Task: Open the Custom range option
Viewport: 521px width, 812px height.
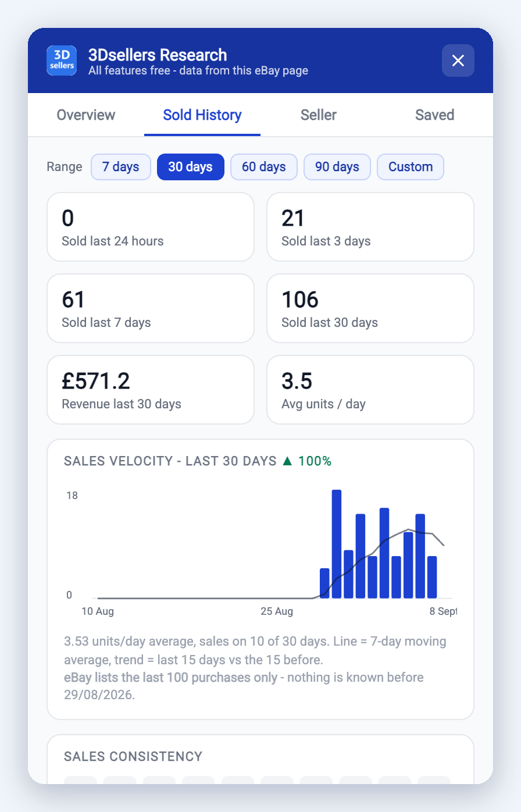Action: (x=411, y=167)
